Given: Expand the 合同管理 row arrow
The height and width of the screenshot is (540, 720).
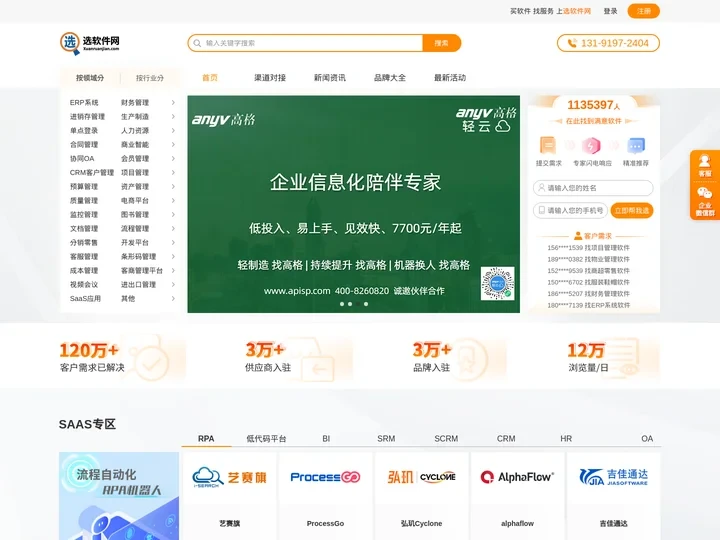Looking at the screenshot, I should [x=173, y=145].
